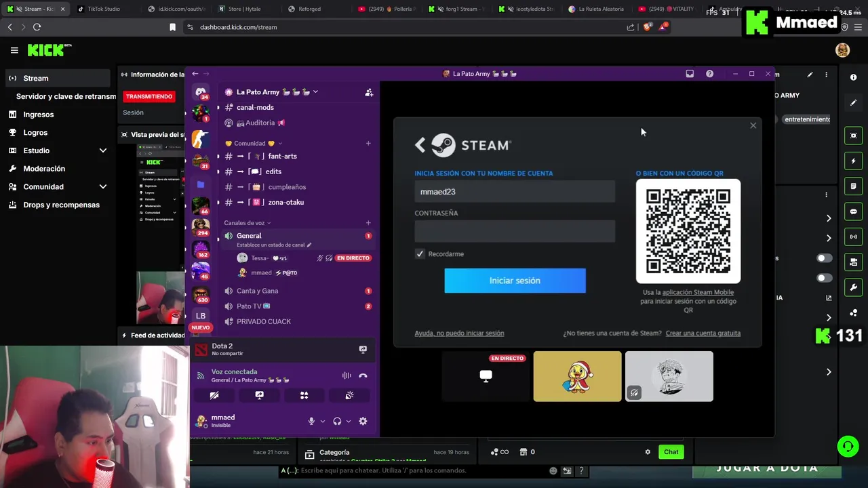
Task: Click the Iniciar sesión button
Action: click(x=515, y=281)
